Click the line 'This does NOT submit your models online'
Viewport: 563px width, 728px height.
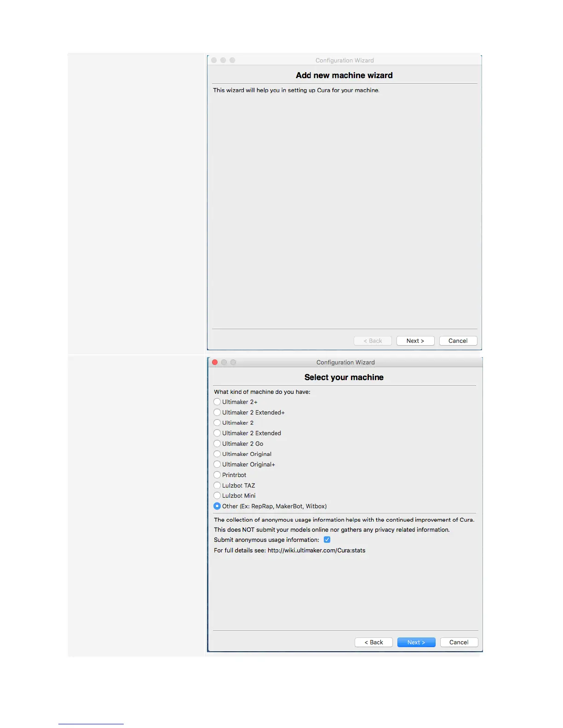click(332, 529)
